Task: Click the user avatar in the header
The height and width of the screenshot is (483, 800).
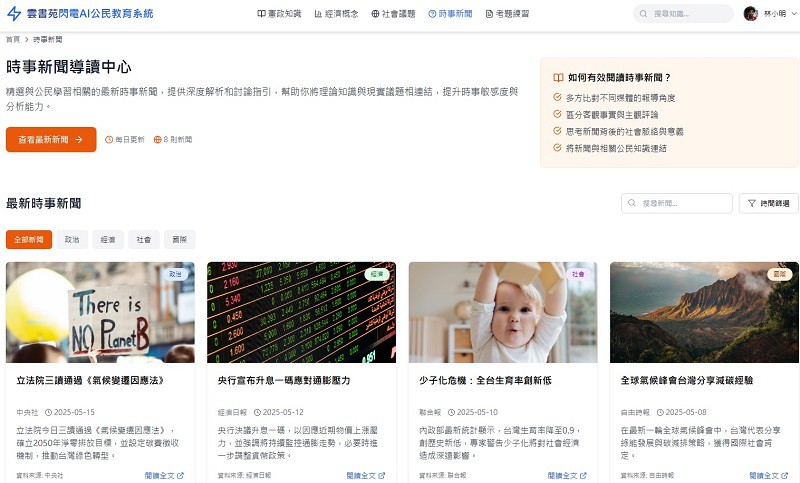Action: tap(750, 14)
